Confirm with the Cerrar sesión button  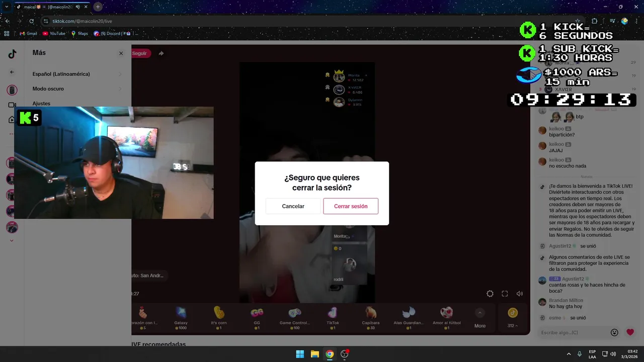point(351,206)
